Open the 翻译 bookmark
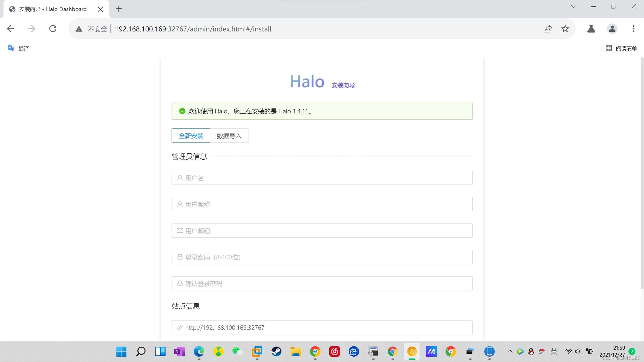644x362 pixels. [19, 48]
